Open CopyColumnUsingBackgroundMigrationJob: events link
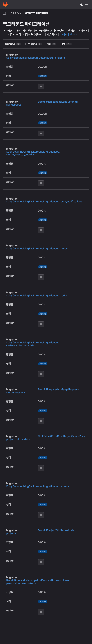The height and width of the screenshot is (644, 92). 38,486
